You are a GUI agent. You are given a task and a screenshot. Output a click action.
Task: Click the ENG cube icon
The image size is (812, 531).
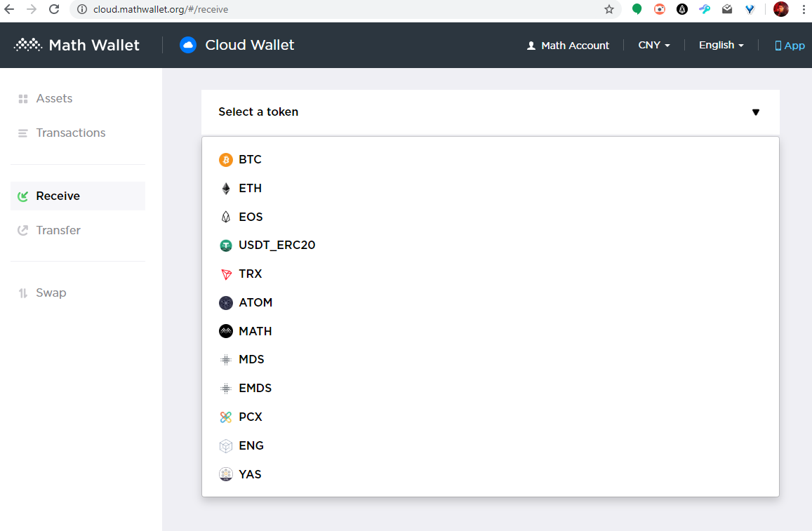tap(226, 445)
